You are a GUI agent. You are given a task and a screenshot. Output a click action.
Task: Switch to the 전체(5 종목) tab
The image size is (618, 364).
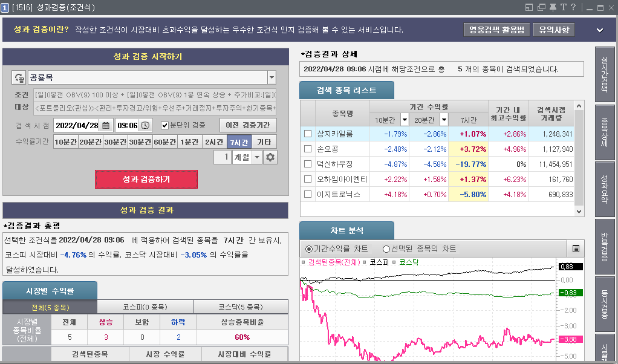coord(50,307)
